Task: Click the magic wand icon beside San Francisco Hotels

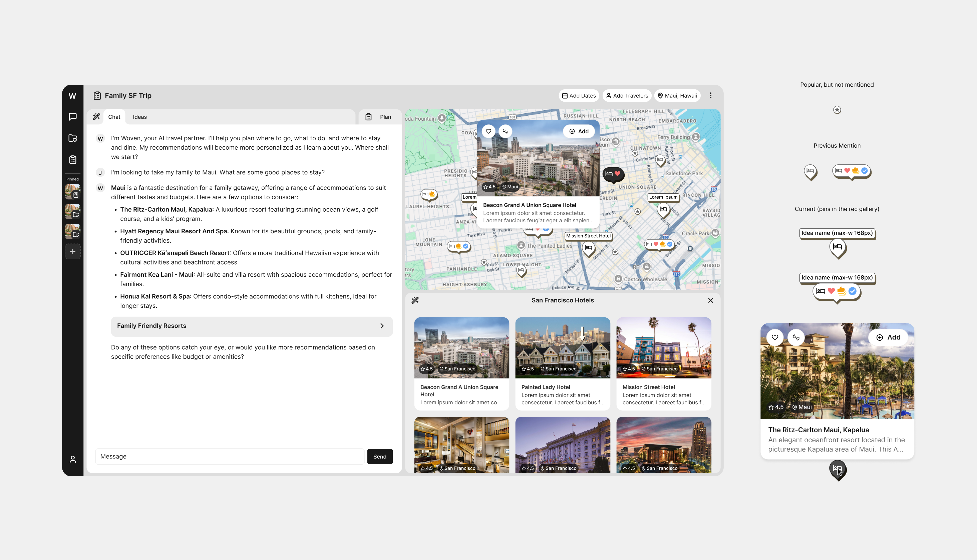Action: (x=415, y=300)
